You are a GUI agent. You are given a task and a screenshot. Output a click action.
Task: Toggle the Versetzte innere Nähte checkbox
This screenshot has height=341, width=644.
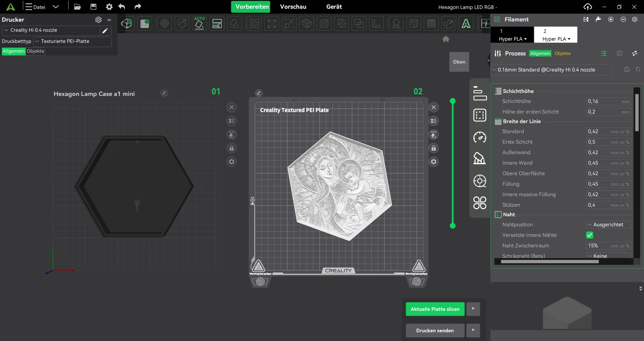[590, 235]
